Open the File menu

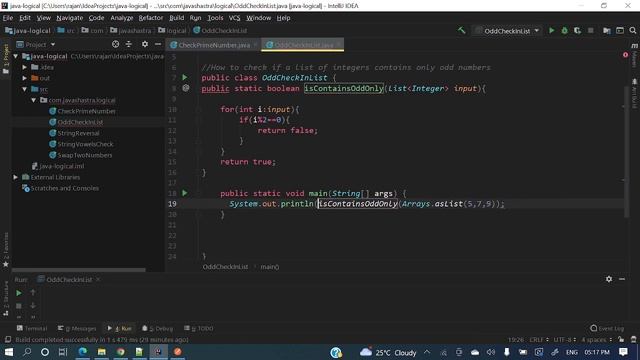pos(8,18)
